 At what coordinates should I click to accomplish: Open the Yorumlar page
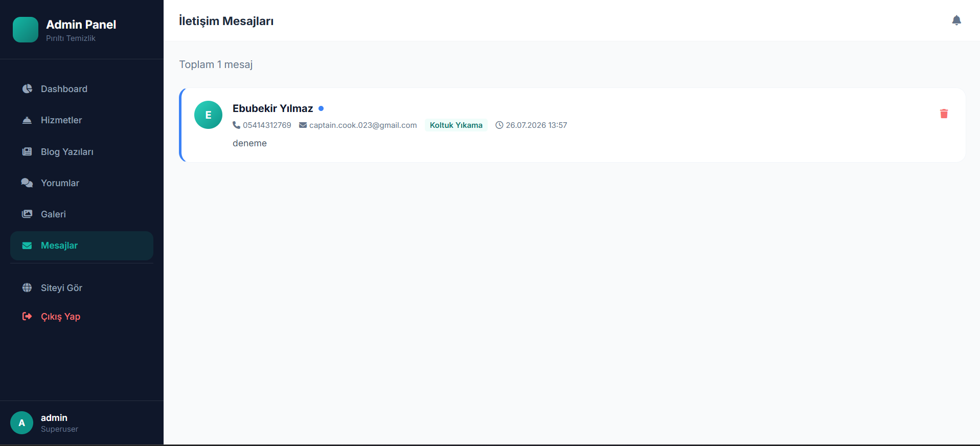coord(82,183)
